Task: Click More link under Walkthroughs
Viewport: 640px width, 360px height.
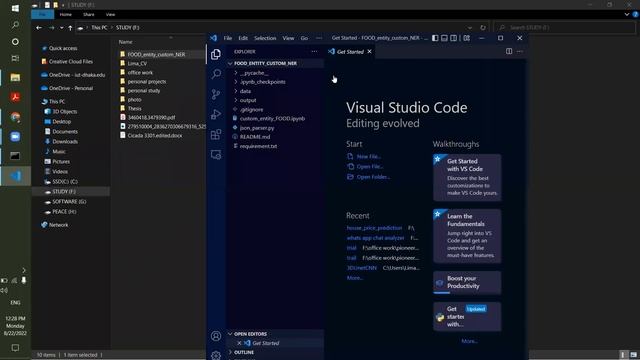Action: (469, 341)
